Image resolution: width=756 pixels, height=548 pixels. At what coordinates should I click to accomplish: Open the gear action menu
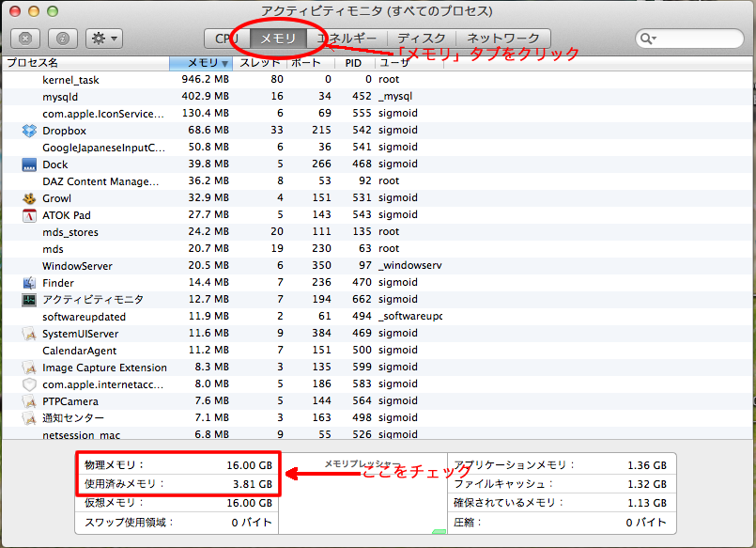[x=104, y=39]
